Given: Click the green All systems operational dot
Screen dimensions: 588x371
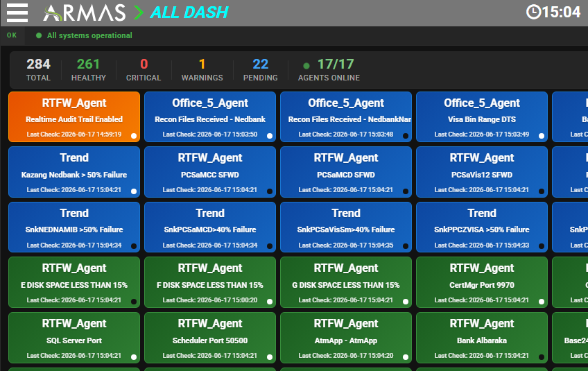Looking at the screenshot, I should click(x=39, y=35).
